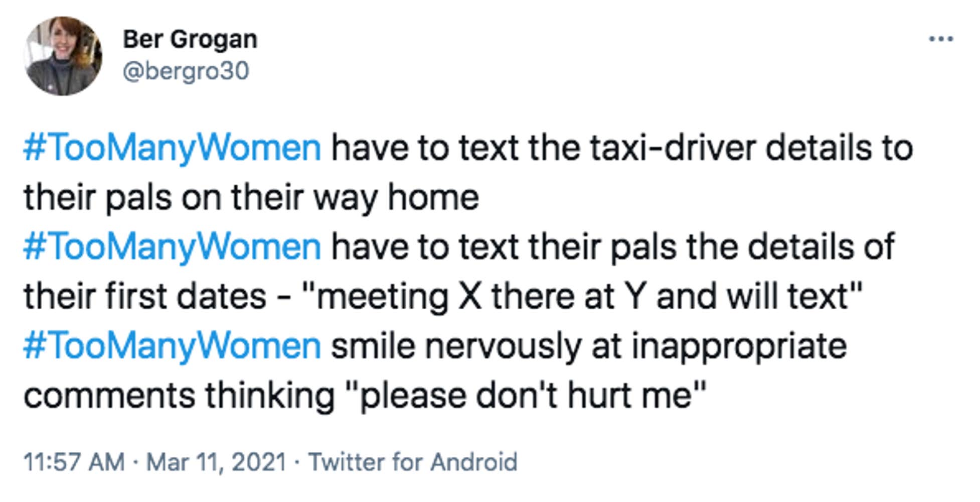Image resolution: width=980 pixels, height=502 pixels.
Task: Click the line "their pals on their way home"
Action: pyautogui.click(x=251, y=197)
